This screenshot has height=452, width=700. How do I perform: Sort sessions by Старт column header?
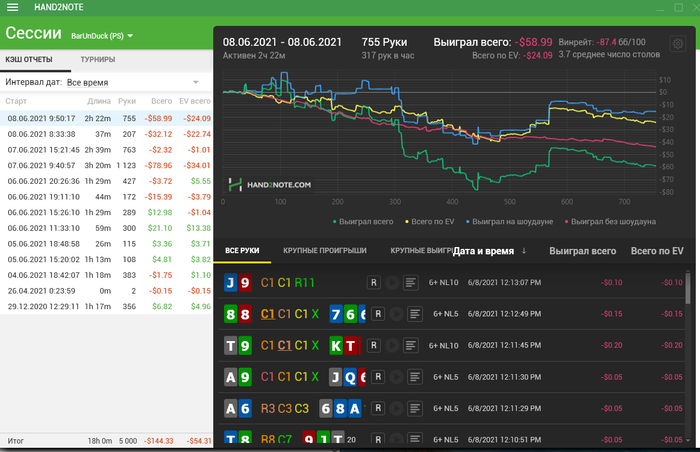point(16,101)
